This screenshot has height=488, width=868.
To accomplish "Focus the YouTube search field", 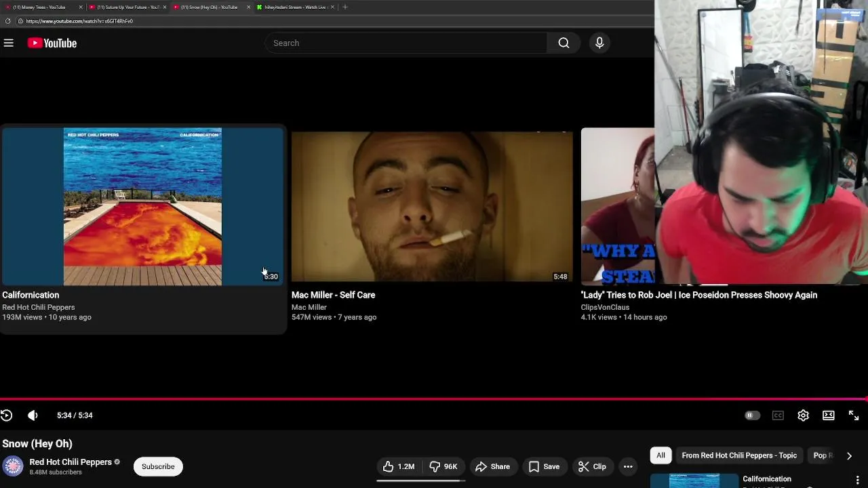I will pyautogui.click(x=406, y=43).
